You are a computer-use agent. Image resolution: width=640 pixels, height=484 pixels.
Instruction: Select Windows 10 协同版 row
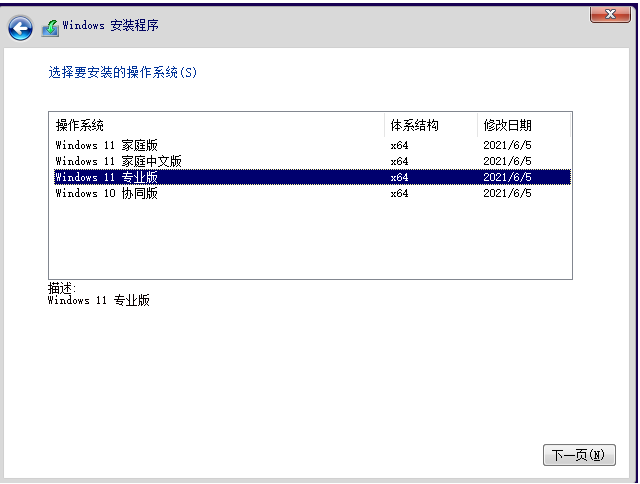point(312,193)
